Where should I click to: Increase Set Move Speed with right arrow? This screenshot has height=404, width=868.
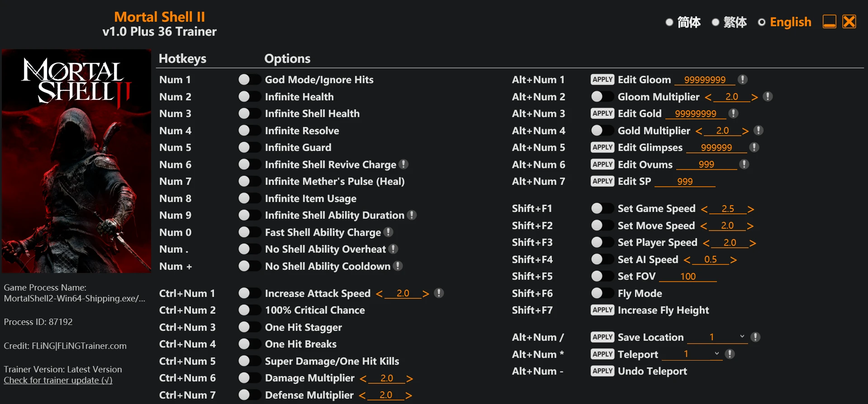750,226
